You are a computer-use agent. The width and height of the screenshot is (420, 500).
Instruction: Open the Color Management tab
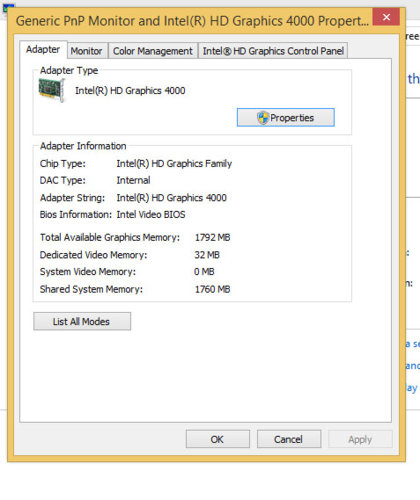153,51
